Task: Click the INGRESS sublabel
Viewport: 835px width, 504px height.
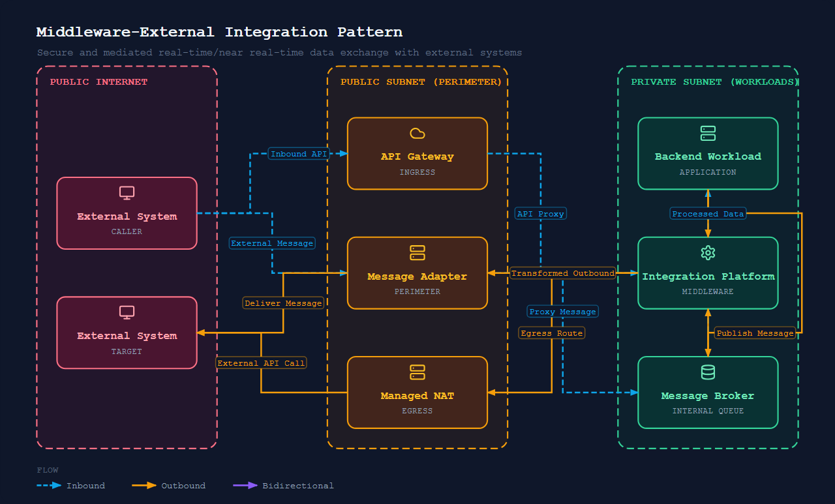Action: pos(417,173)
